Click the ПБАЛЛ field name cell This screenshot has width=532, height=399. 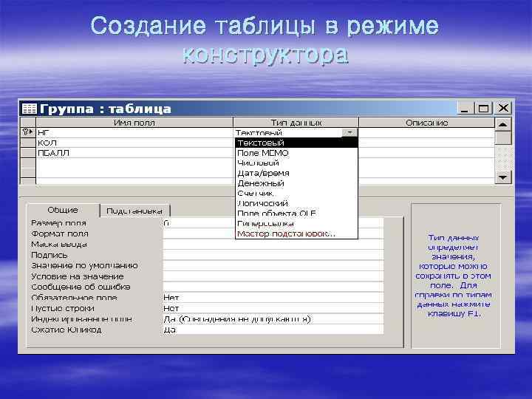[134, 153]
